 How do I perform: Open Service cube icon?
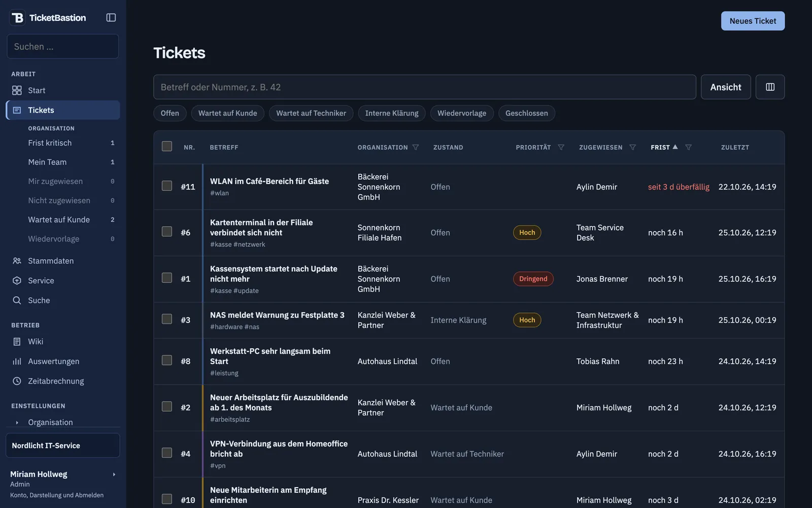pos(17,280)
